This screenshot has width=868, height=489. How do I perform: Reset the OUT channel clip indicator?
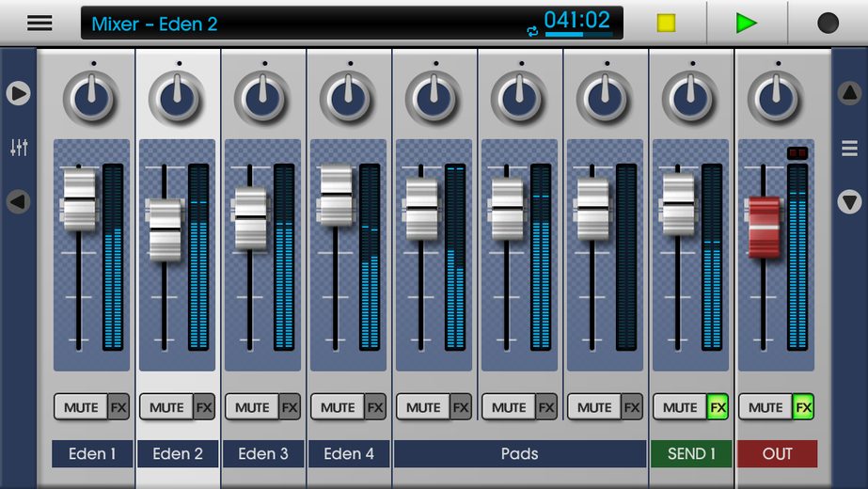tap(797, 153)
